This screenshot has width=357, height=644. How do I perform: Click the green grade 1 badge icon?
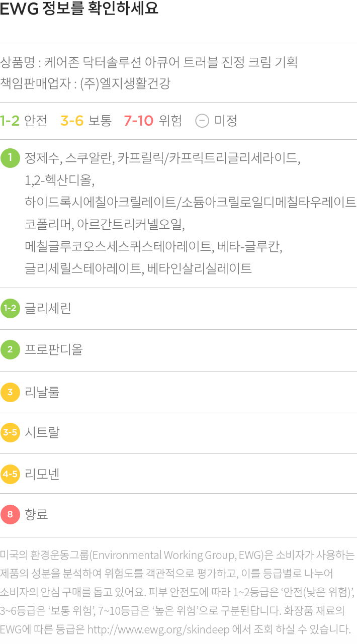(10, 158)
